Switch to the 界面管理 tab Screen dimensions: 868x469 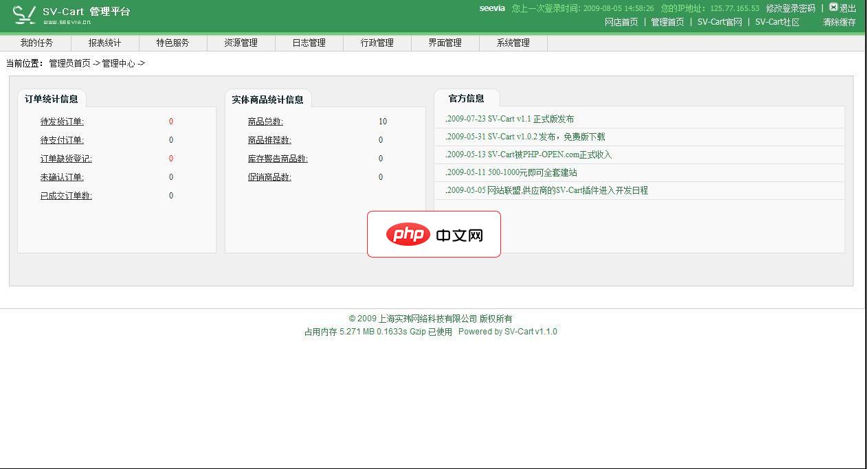point(445,42)
